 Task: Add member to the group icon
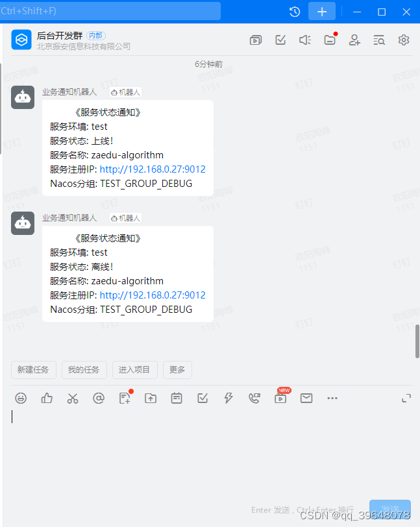[354, 40]
